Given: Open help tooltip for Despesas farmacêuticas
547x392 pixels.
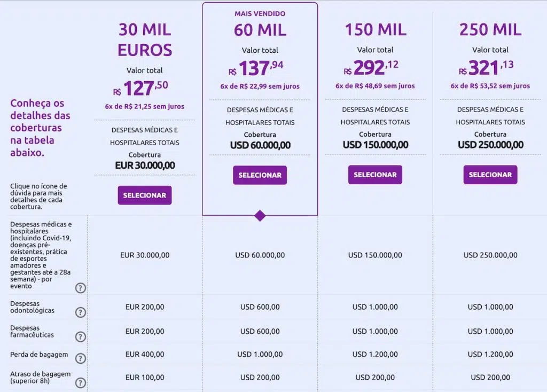Looking at the screenshot, I should (x=80, y=336).
